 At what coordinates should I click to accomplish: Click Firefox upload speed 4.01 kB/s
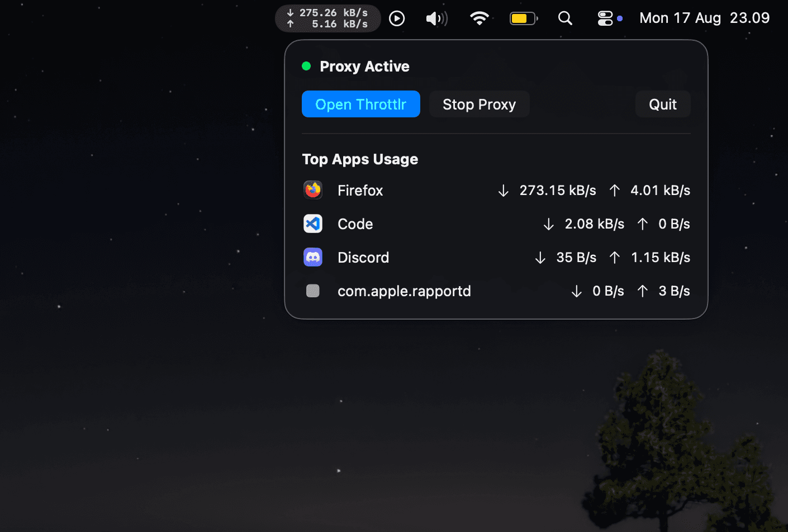(x=660, y=191)
